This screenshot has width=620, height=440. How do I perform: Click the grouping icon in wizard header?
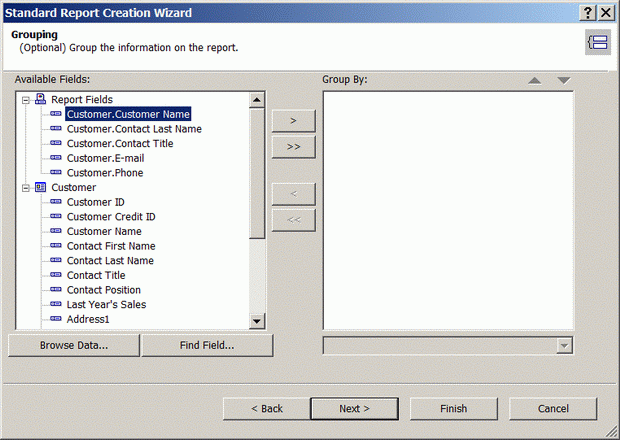598,41
